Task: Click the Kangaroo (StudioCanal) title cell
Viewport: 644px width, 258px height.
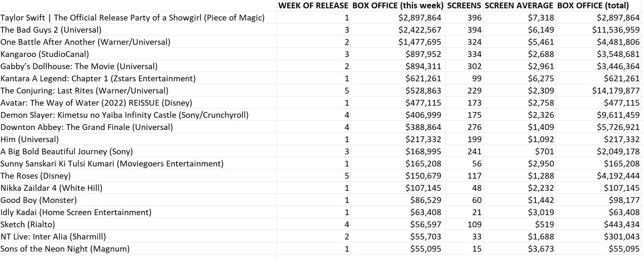Action: coord(45,54)
